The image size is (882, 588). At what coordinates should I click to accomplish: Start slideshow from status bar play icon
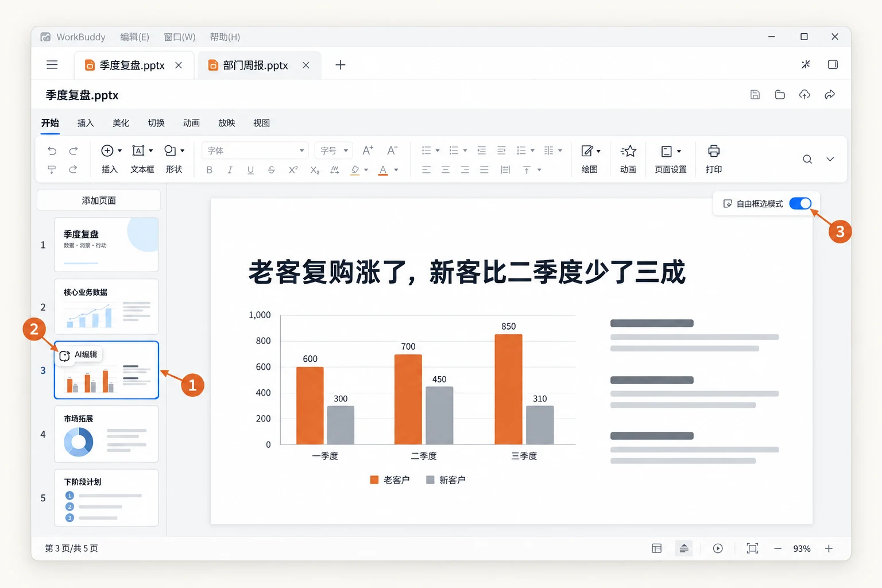718,548
